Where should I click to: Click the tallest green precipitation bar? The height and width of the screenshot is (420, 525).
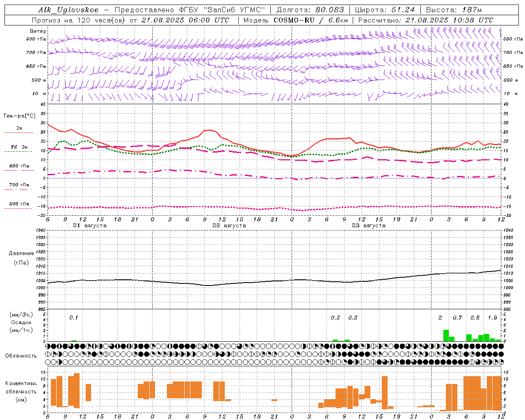tap(446, 336)
